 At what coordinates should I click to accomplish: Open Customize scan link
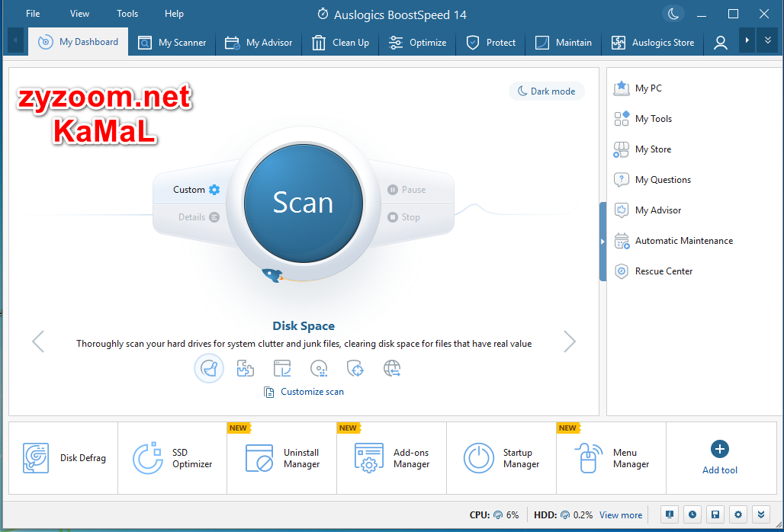tap(304, 392)
